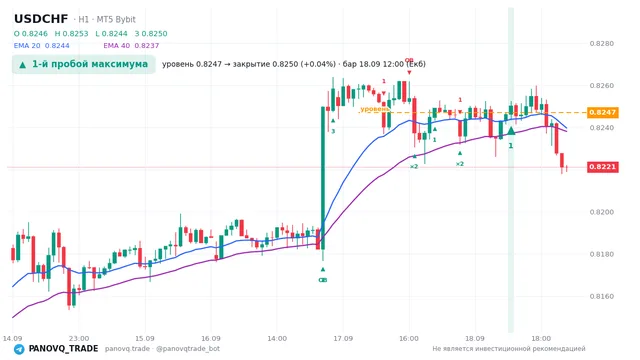
Task: Click the green OB marker under the tall candle
Action: click(x=323, y=280)
